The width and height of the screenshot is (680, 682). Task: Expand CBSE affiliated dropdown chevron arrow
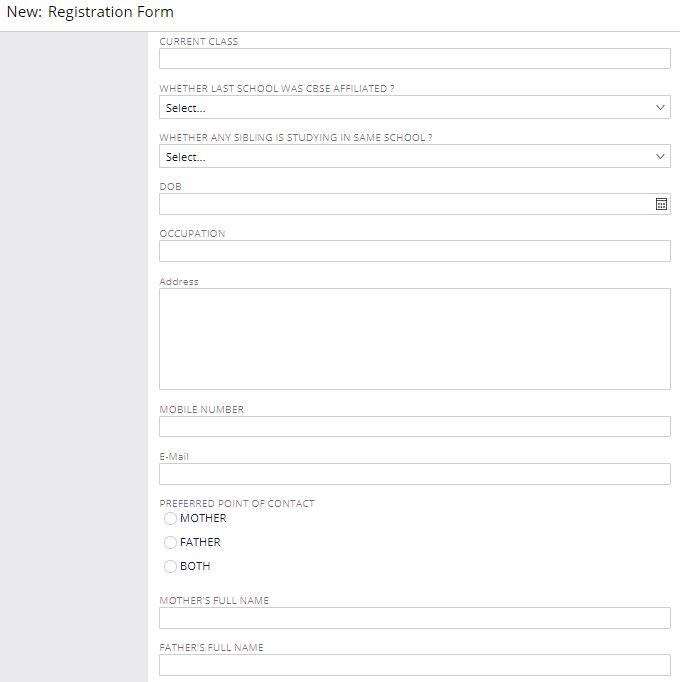click(660, 107)
